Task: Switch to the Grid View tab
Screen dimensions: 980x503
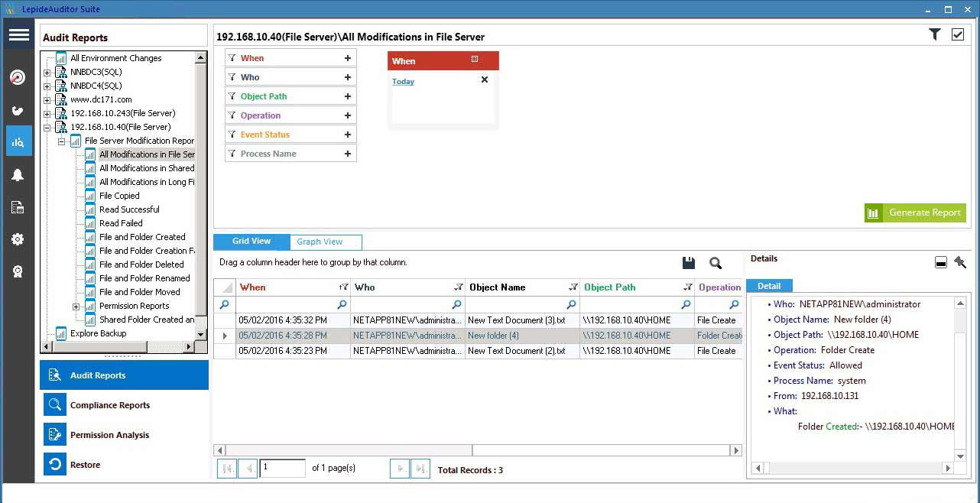Action: 251,242
